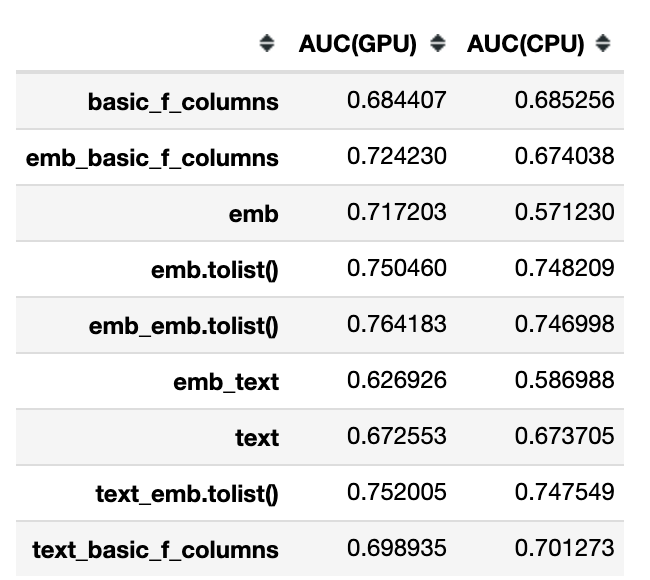Click the AUC(CPU) column header text

(526, 44)
